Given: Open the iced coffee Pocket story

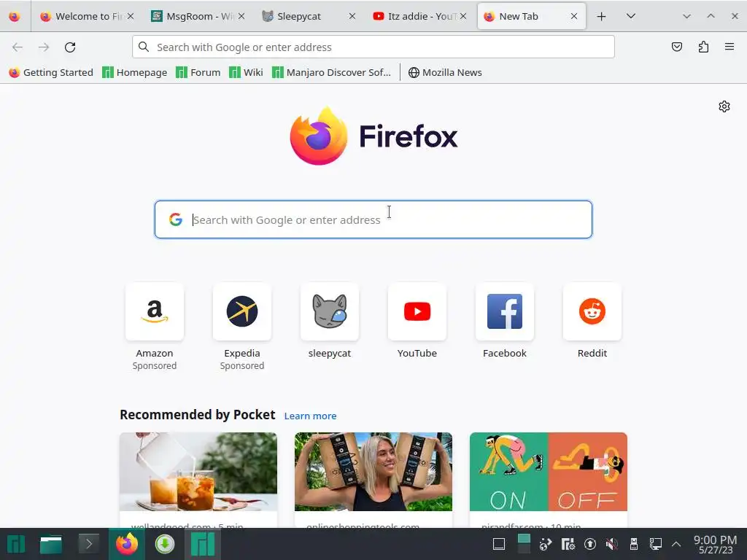Looking at the screenshot, I should click(198, 480).
